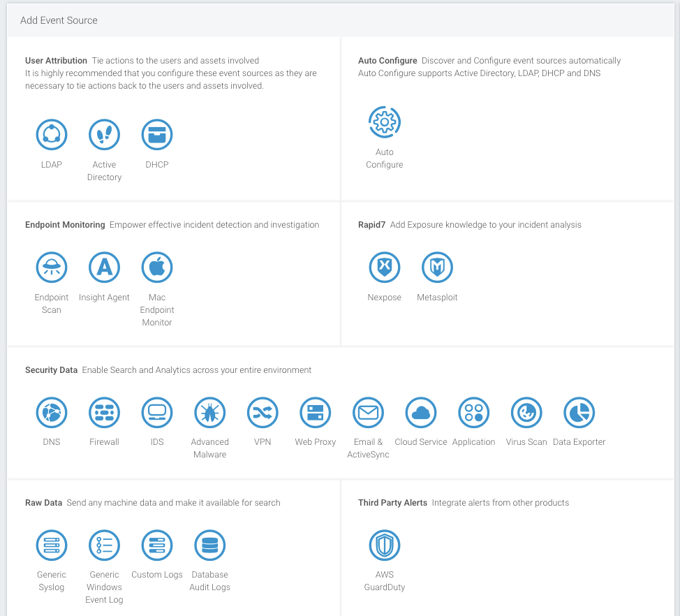Select the Firewall icon
Image resolution: width=680 pixels, height=616 pixels.
[104, 412]
